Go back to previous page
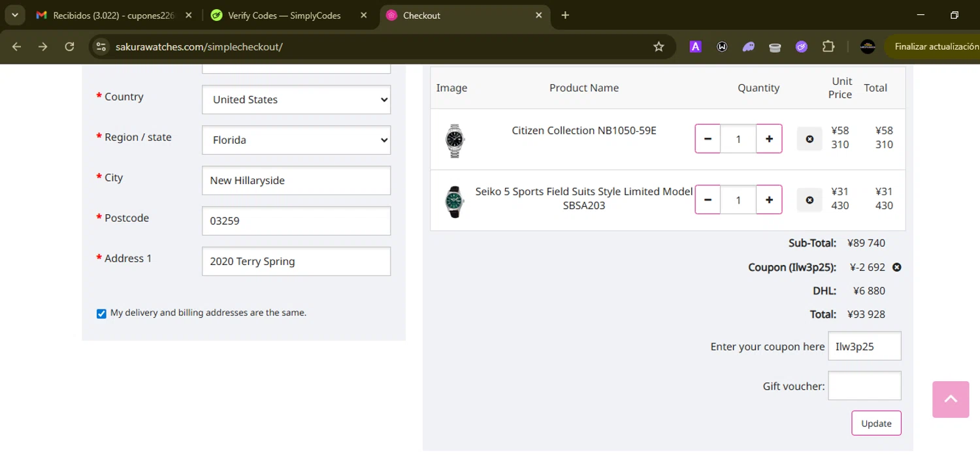Viewport: 980px width, 455px height. click(17, 46)
